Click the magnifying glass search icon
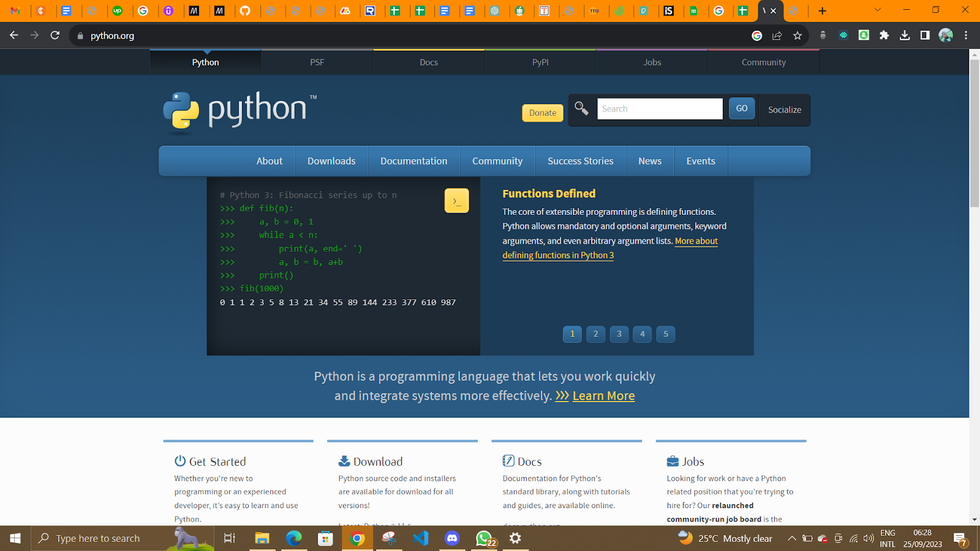Image resolution: width=980 pixels, height=551 pixels. (581, 109)
